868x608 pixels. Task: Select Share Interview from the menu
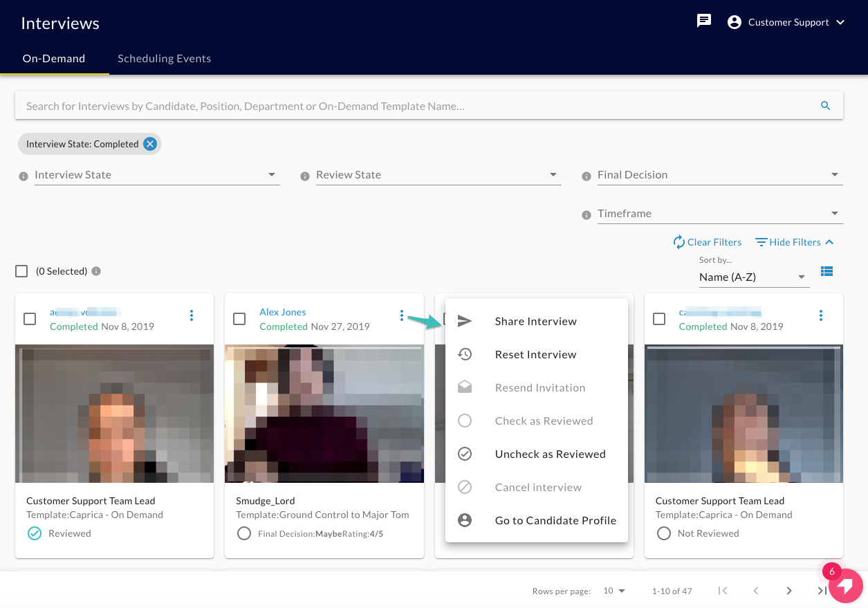tap(537, 321)
